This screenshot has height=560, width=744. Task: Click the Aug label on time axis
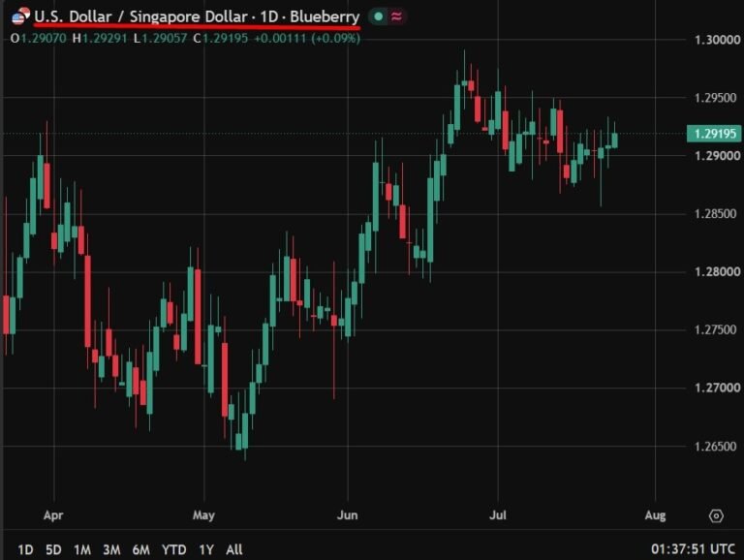[655, 515]
